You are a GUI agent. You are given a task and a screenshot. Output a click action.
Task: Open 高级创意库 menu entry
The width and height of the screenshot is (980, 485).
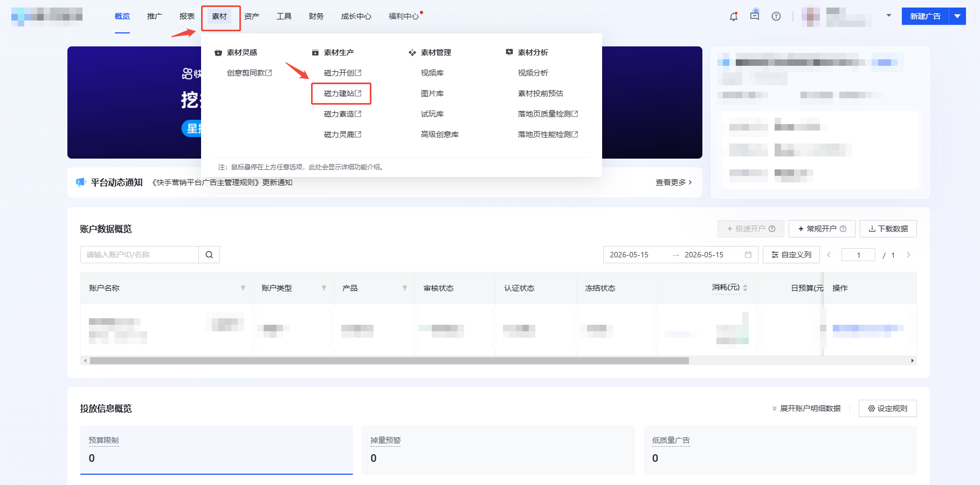440,134
